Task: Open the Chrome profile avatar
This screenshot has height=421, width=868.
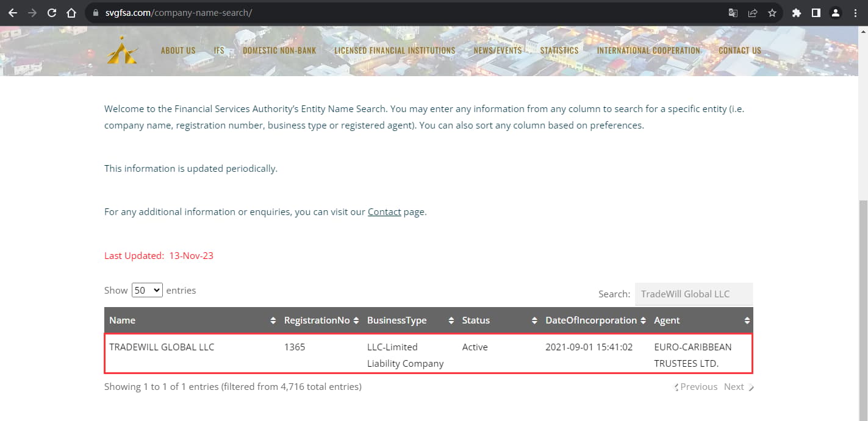Action: coord(836,13)
